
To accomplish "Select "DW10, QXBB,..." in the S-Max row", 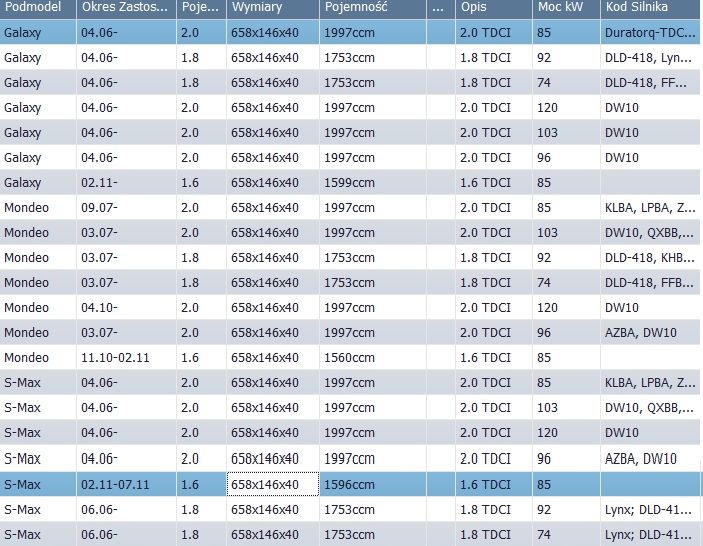I will [x=650, y=408].
